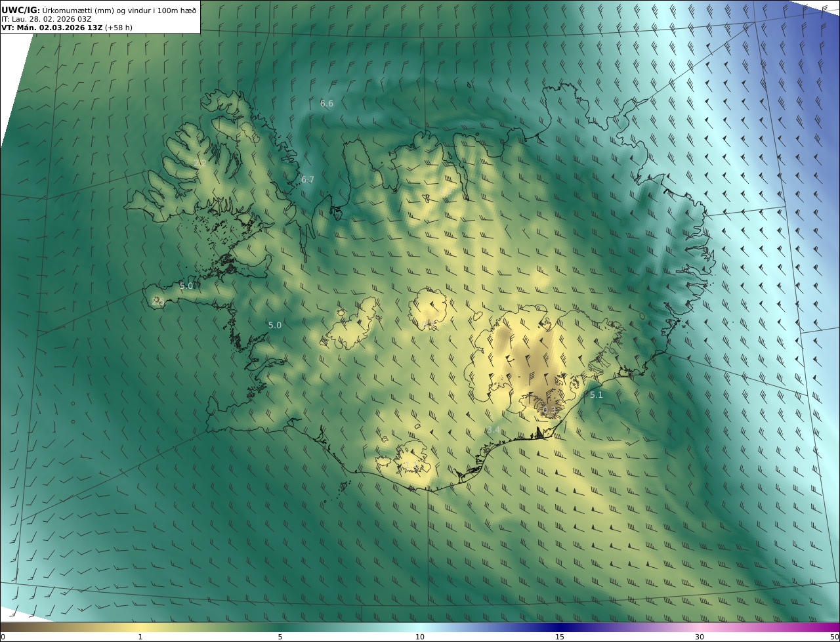Image resolution: width=840 pixels, height=642 pixels.
Task: Click the colorbar tick label 50
Action: pos(835,637)
